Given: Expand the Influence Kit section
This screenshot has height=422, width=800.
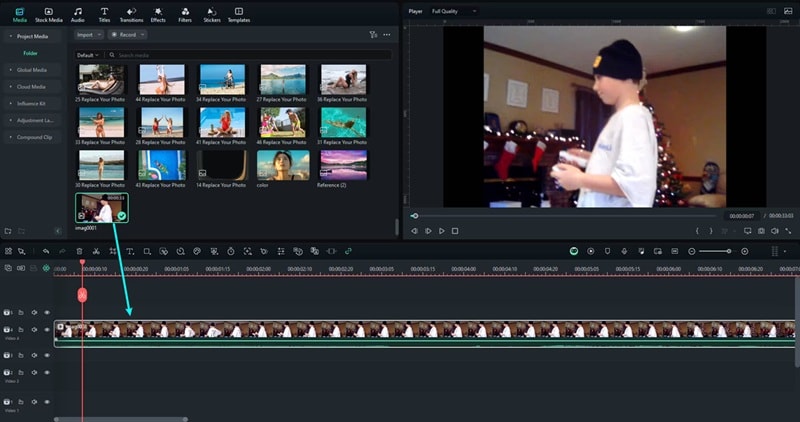Looking at the screenshot, I should (x=31, y=104).
